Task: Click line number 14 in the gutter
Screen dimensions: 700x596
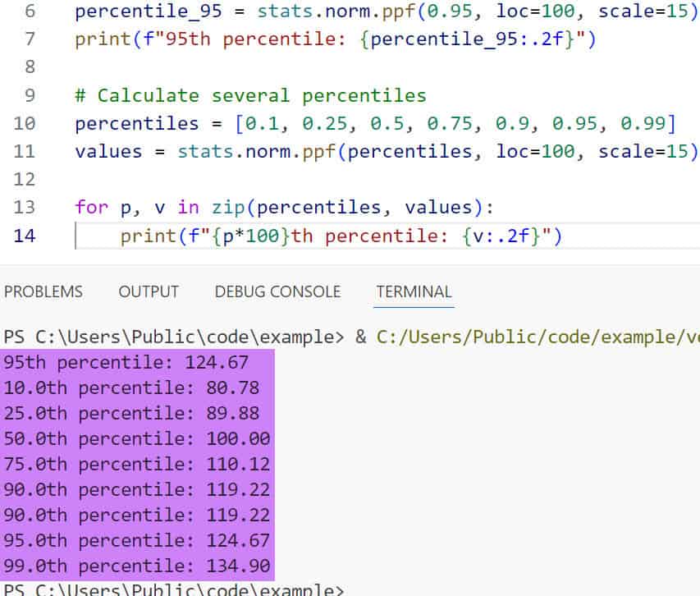Action: click(25, 236)
